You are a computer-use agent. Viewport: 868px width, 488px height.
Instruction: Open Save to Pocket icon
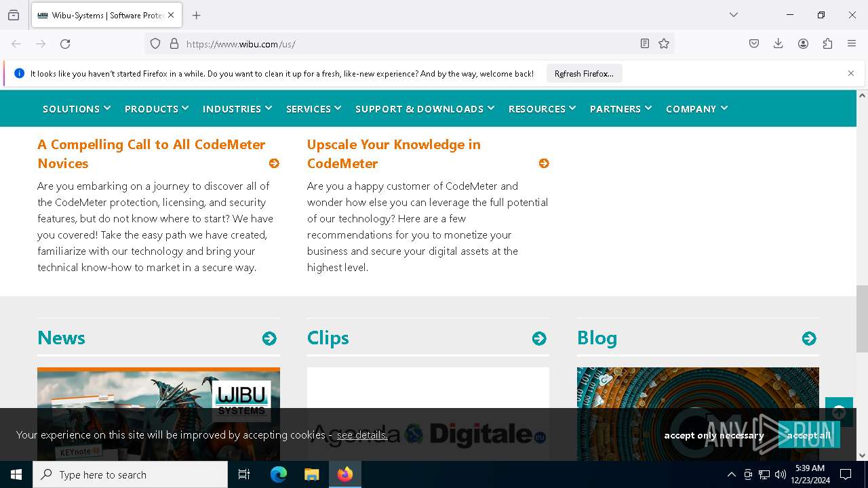(754, 44)
